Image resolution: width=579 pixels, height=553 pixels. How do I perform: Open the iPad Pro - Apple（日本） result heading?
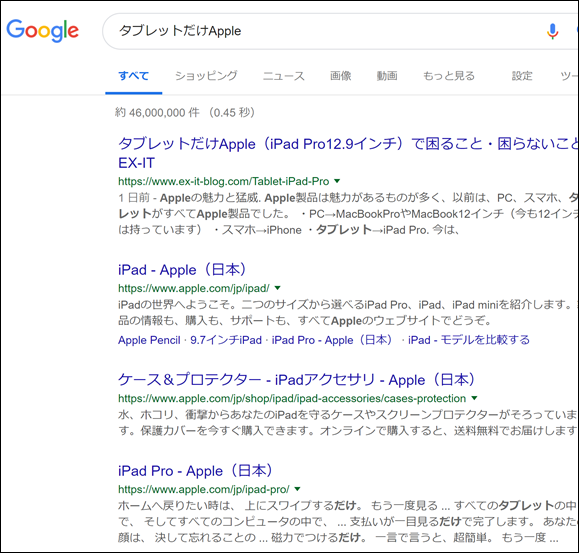(x=195, y=471)
